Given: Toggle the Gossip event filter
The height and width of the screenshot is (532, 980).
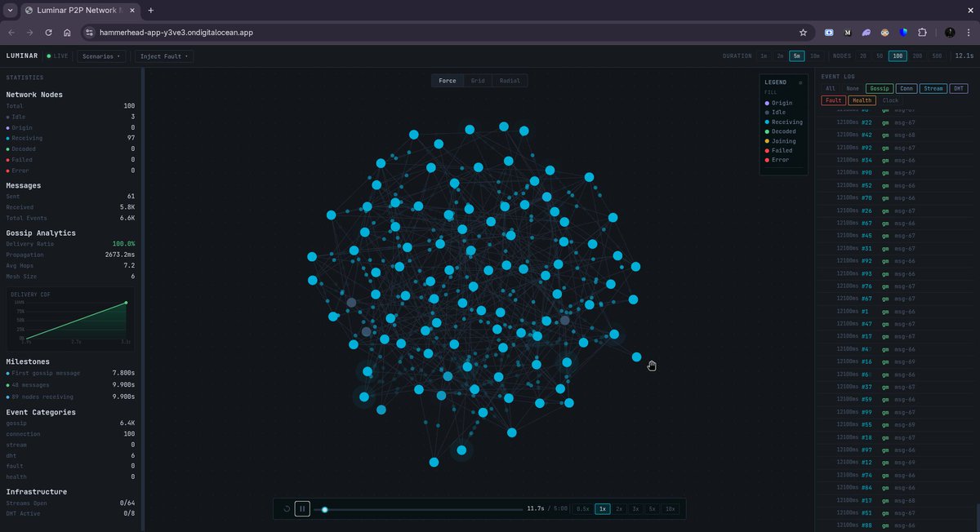Looking at the screenshot, I should coord(880,88).
